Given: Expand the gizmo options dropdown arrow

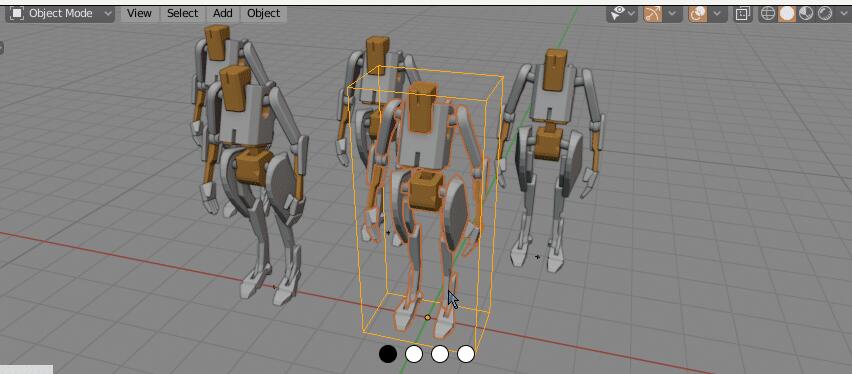Looking at the screenshot, I should [672, 14].
